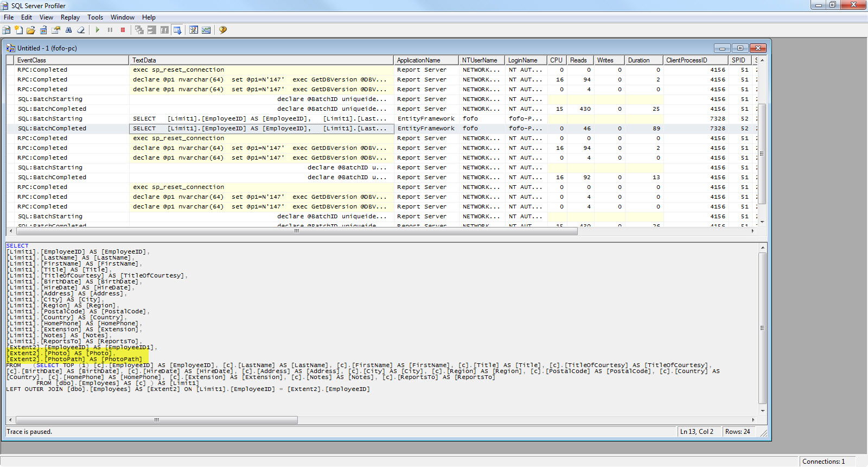Click the Reads cell showing 92

(580, 177)
